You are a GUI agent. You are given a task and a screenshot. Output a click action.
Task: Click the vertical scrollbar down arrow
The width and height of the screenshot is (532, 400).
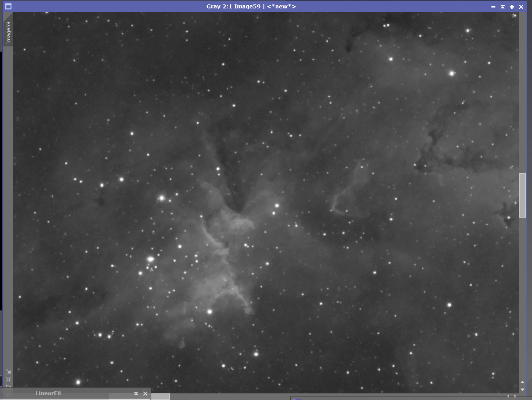click(523, 389)
